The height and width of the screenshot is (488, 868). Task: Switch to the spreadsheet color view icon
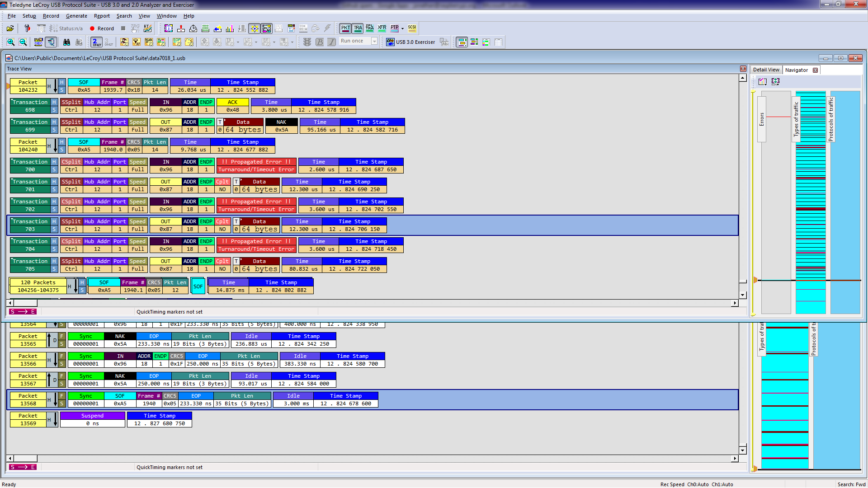tap(486, 42)
